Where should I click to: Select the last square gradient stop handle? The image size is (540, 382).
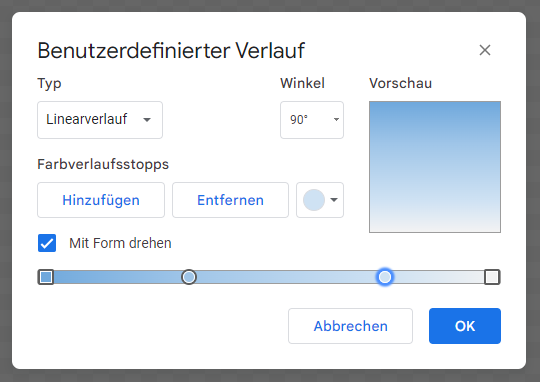click(x=492, y=277)
